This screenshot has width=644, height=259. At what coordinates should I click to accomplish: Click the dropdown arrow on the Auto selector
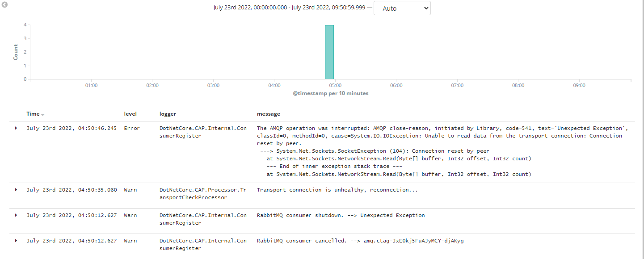[x=424, y=8]
